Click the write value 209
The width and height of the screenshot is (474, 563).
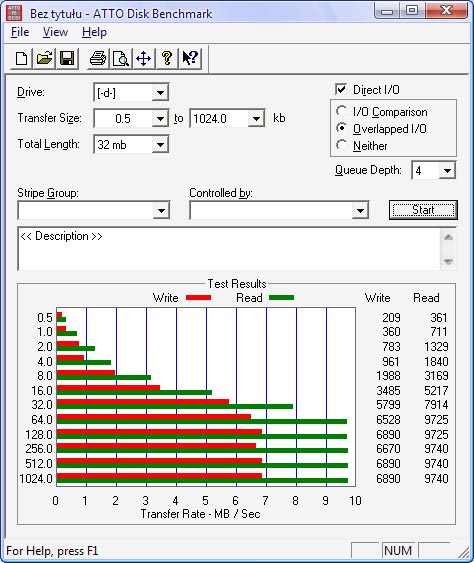391,318
